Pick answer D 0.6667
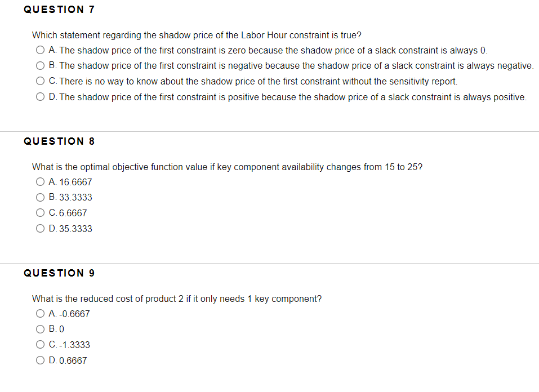Screen dimensions: 539x392 [x=40, y=360]
